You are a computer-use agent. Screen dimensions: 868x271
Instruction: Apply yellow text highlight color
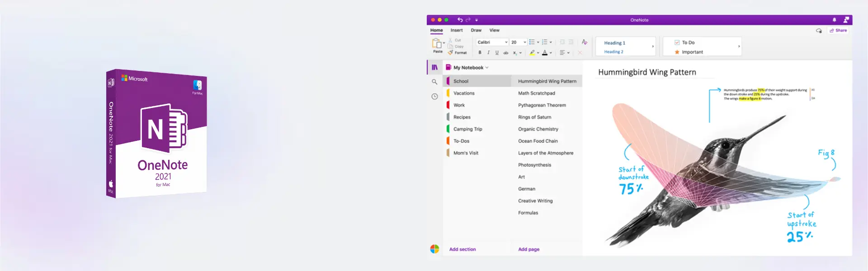(532, 53)
